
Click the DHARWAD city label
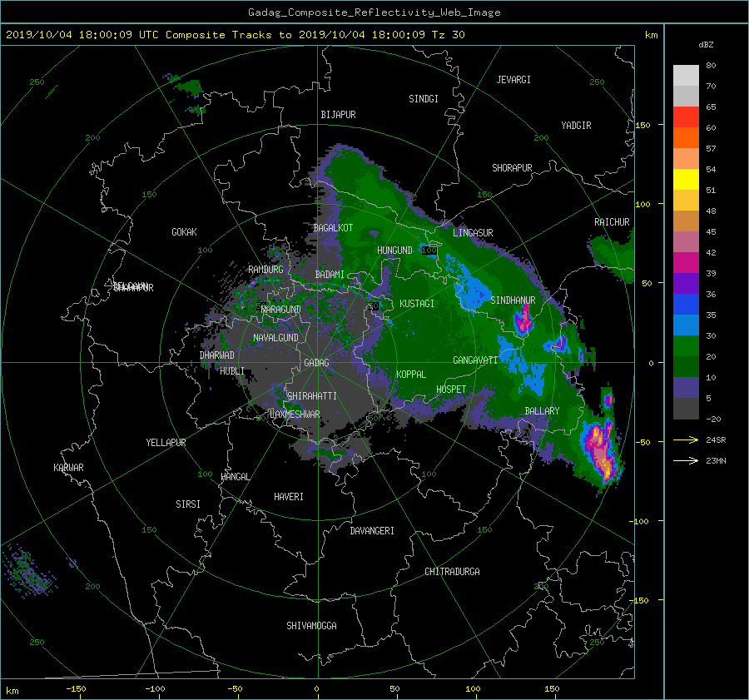[x=217, y=355]
